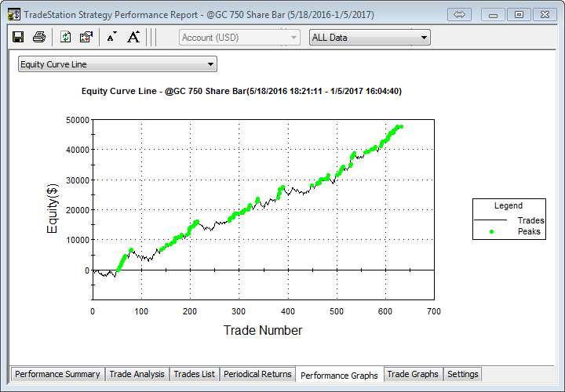Click the Refresh report icon
The image size is (565, 392).
pos(66,37)
